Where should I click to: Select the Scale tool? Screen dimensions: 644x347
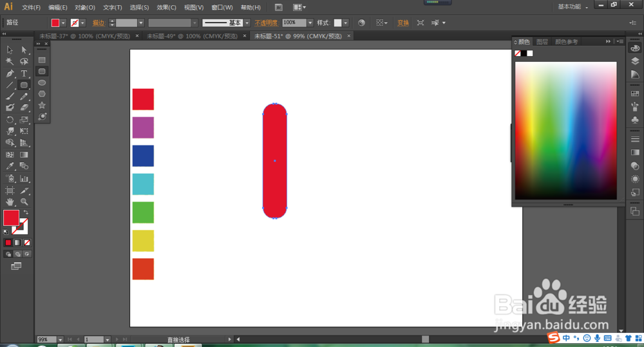pyautogui.click(x=24, y=120)
